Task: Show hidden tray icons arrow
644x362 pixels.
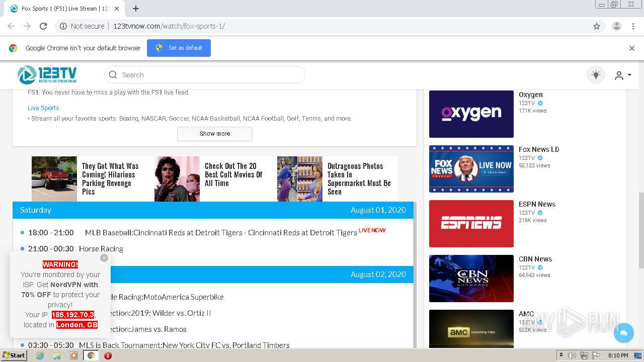Action: pyautogui.click(x=561, y=355)
